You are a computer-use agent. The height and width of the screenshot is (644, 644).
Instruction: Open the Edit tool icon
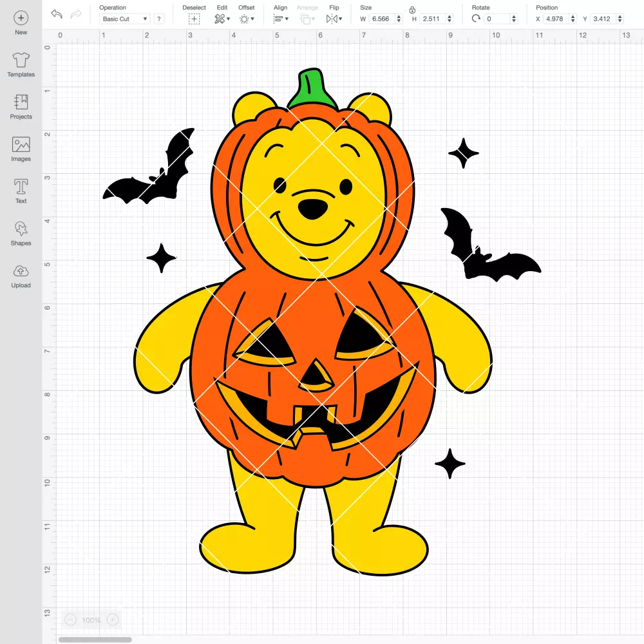point(220,19)
